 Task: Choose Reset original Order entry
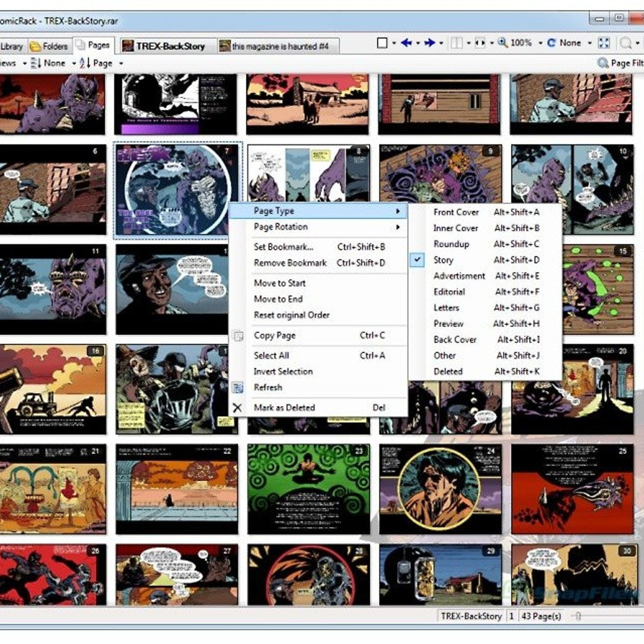318,315
